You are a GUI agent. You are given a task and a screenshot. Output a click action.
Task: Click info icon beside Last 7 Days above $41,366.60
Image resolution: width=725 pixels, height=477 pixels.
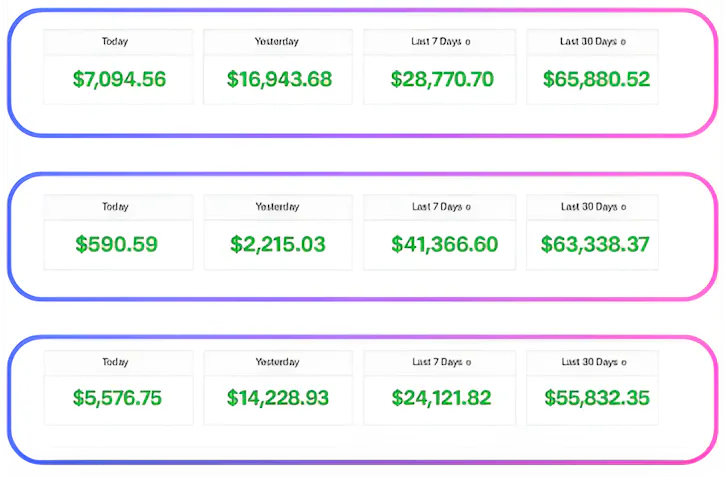(468, 207)
